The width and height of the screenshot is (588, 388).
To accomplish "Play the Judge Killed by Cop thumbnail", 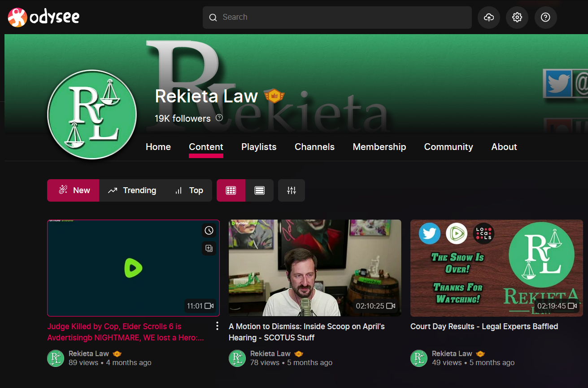I will (133, 268).
